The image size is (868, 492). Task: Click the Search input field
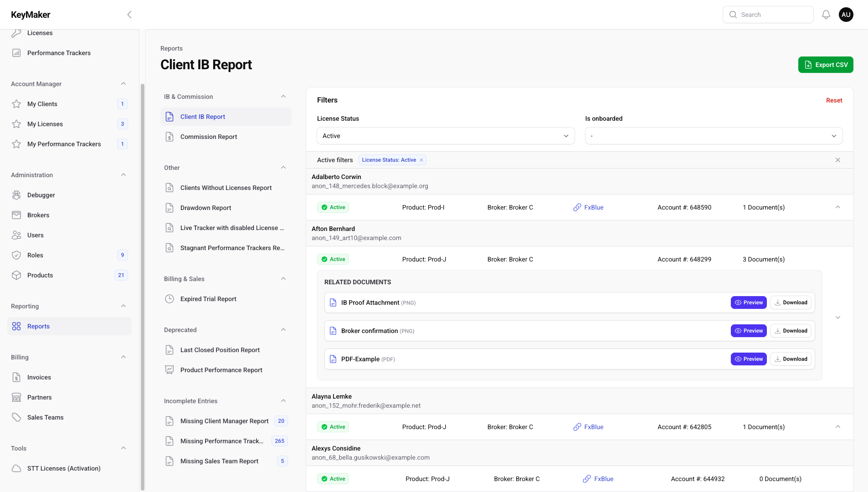[768, 15]
